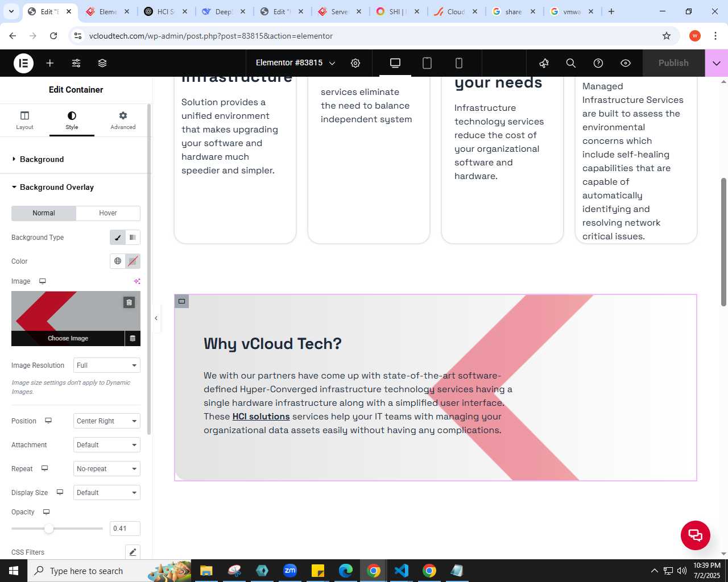
Task: Open Attachment dropdown
Action: [x=107, y=445]
